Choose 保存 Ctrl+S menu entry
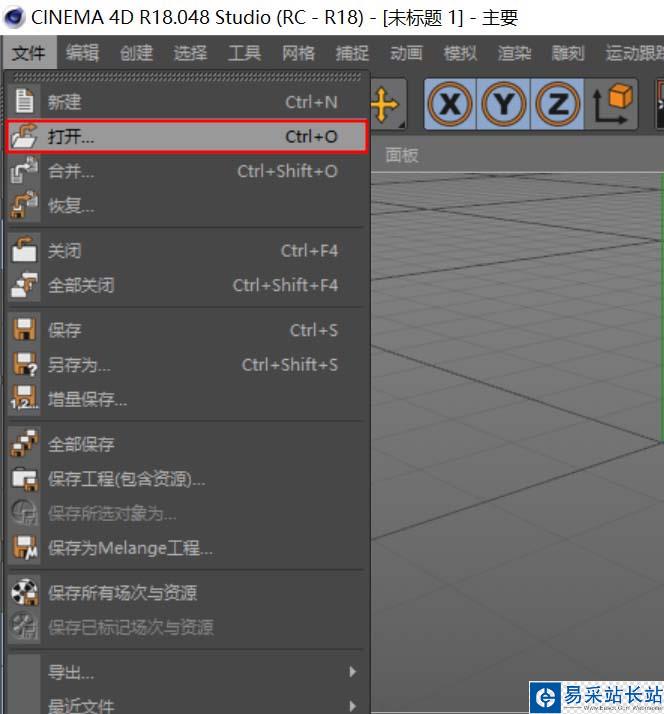Viewport: 664px width, 714px height. pos(187,330)
